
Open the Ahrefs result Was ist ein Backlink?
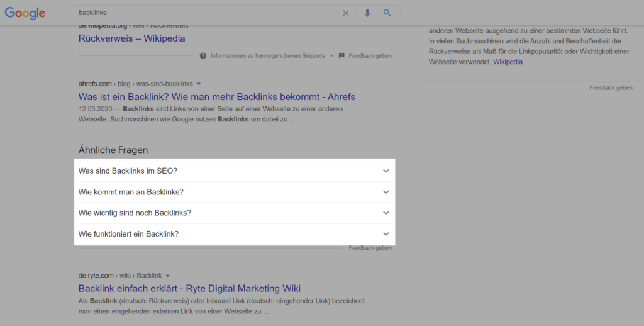click(216, 97)
